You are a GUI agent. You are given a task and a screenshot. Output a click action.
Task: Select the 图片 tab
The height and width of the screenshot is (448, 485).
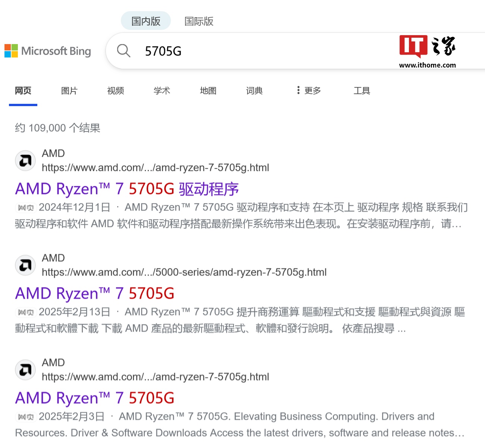(69, 90)
